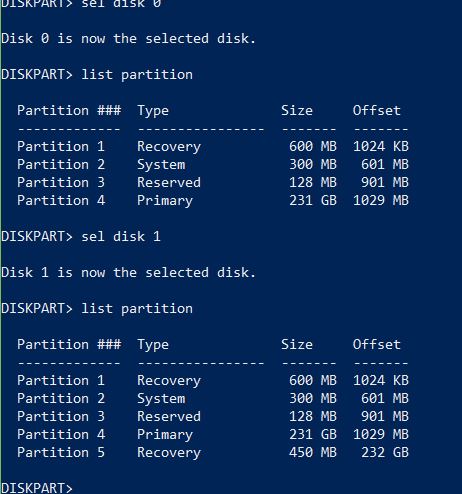Click 'Partition ###' header in Disk 0 listing
The height and width of the screenshot is (494, 462).
pos(69,110)
